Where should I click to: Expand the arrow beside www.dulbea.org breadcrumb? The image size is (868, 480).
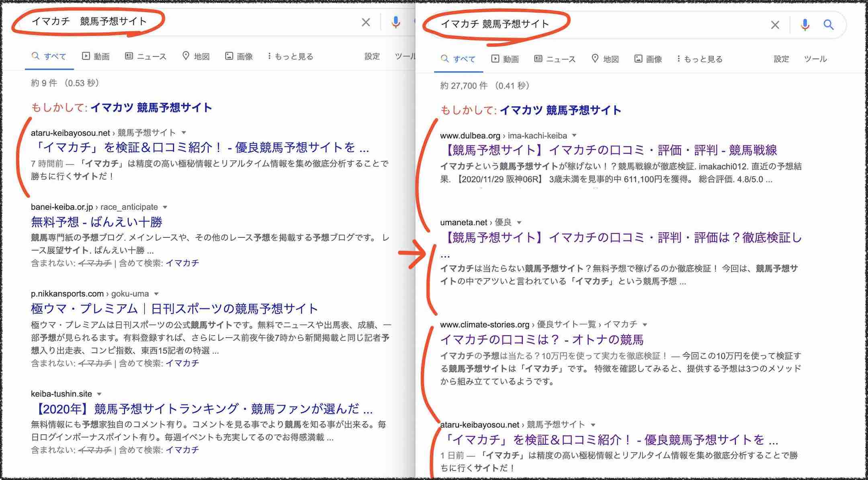point(574,136)
